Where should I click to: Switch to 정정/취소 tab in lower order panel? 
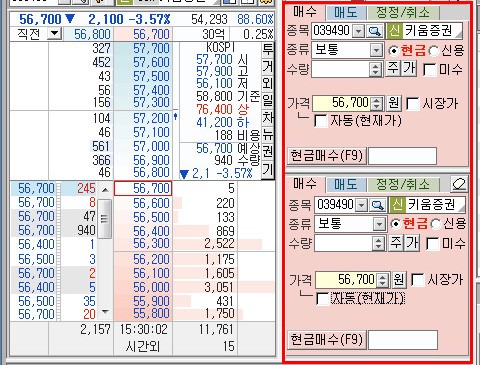pos(403,184)
